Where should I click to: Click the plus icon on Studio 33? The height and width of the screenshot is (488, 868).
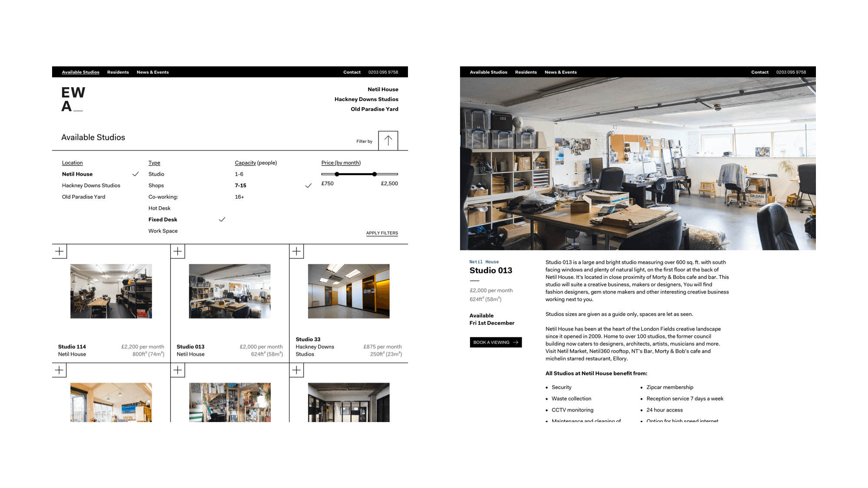click(x=296, y=252)
